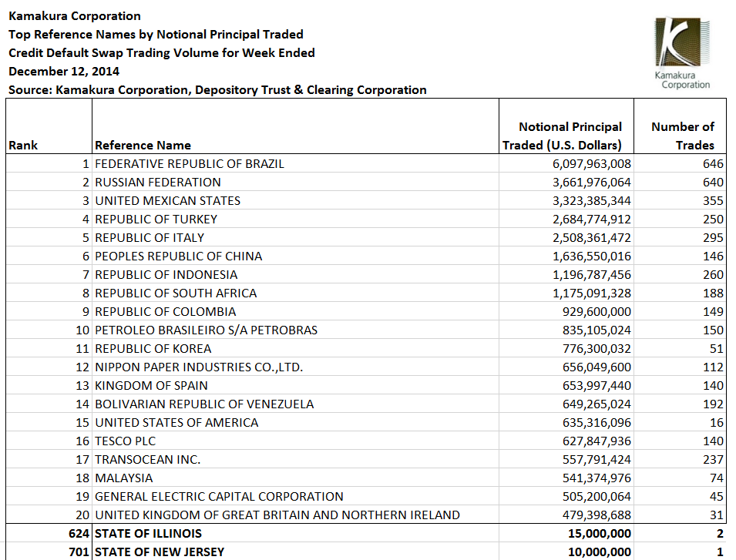Image resolution: width=736 pixels, height=560 pixels.
Task: Click notional value 505,200,064
Action: pyautogui.click(x=597, y=497)
